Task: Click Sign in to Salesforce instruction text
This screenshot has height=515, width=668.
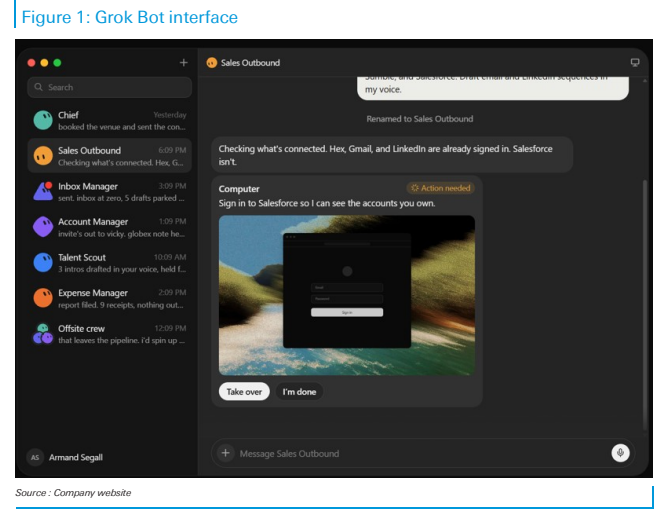Action: [x=327, y=203]
